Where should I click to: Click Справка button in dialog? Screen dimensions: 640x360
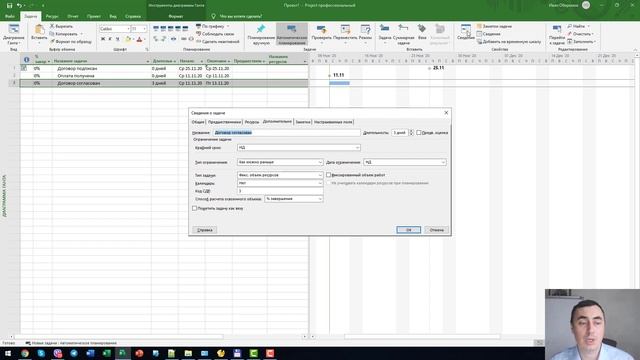(204, 230)
